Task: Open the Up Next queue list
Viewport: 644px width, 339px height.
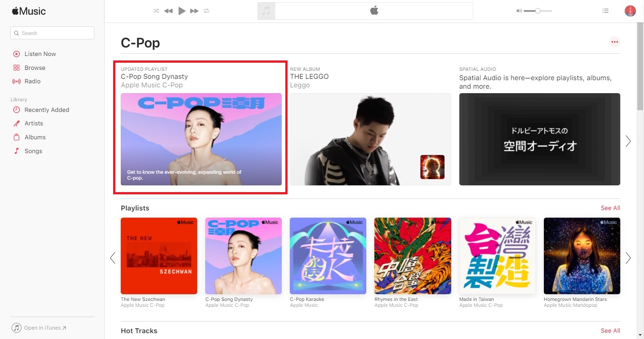Action: [606, 11]
